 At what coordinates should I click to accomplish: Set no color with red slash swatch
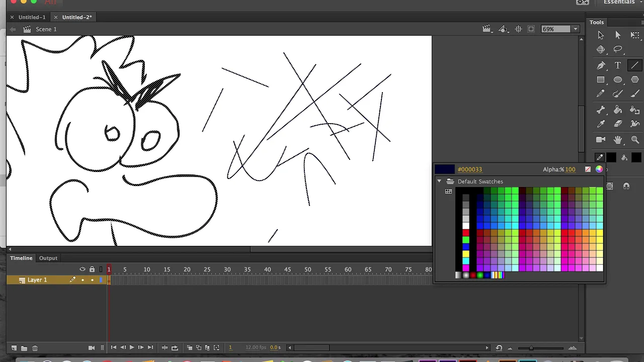coord(588,169)
